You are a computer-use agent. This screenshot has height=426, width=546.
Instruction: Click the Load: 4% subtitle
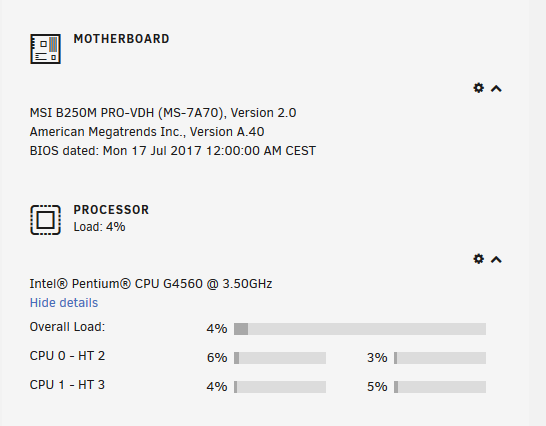coord(99,227)
